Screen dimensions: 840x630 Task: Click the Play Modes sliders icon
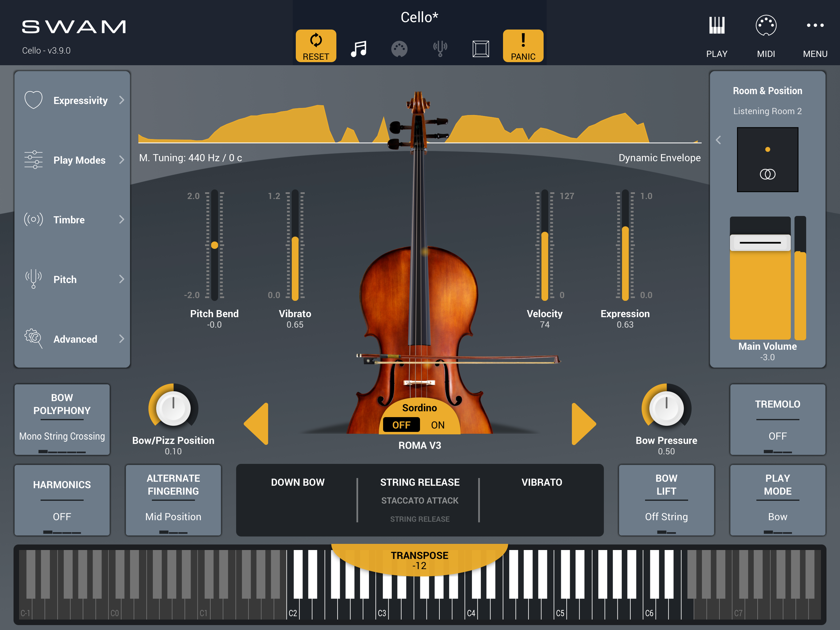click(34, 160)
